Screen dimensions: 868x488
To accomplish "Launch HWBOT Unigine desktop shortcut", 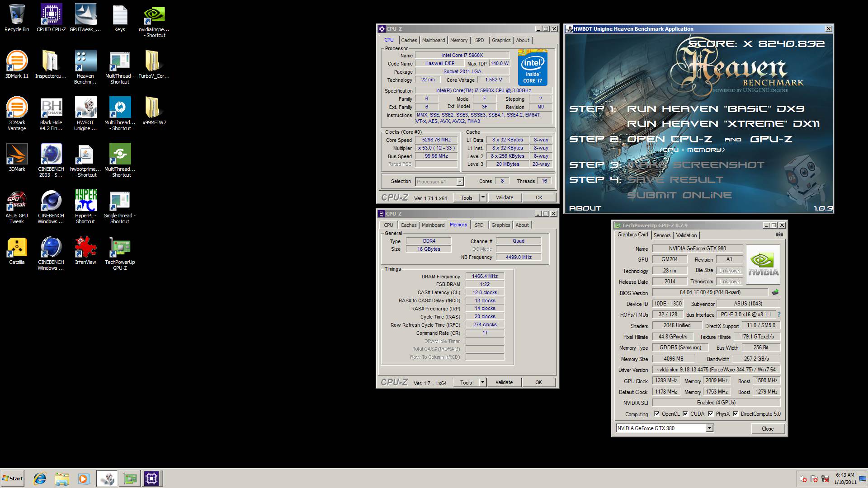I will [85, 114].
